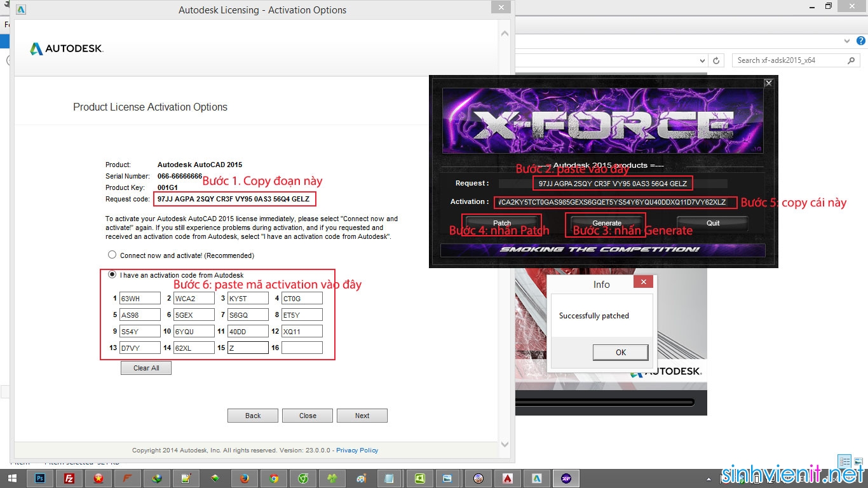Open the notepad-with-pencil taskbar icon
This screenshot has width=868, height=488.
186,478
